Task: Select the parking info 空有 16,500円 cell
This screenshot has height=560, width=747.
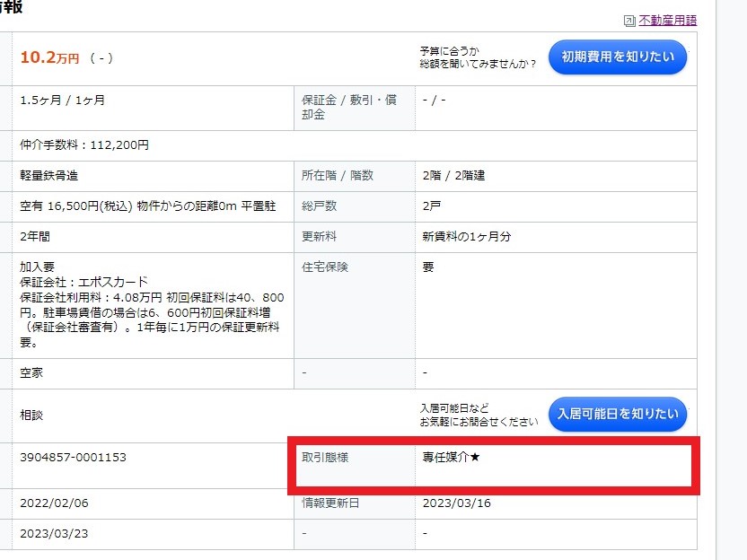Action: click(x=147, y=206)
